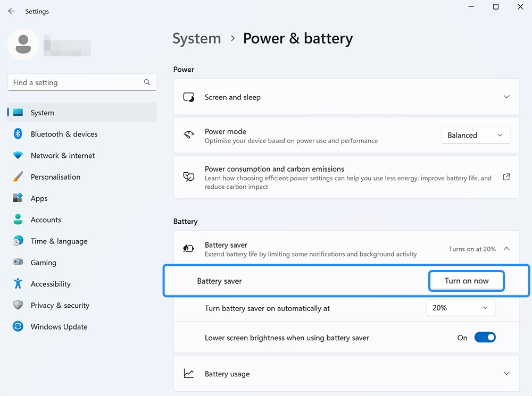Click the Gaming label in sidebar
The width and height of the screenshot is (532, 396).
44,263
